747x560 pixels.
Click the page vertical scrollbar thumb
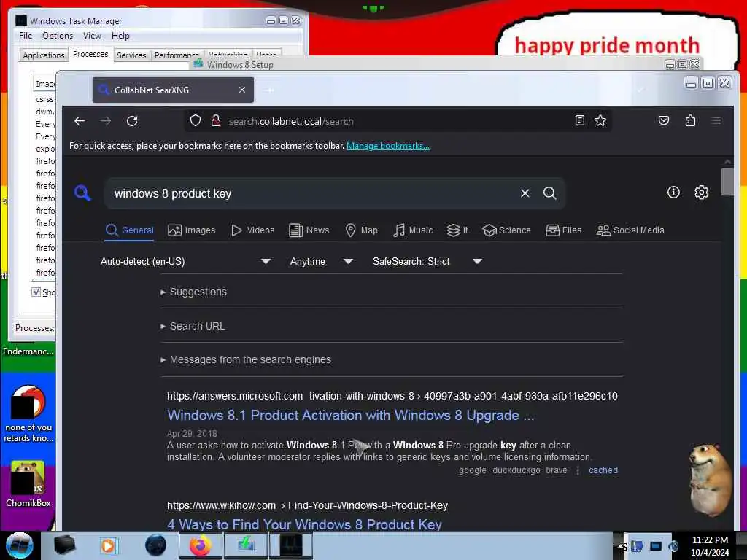point(727,182)
